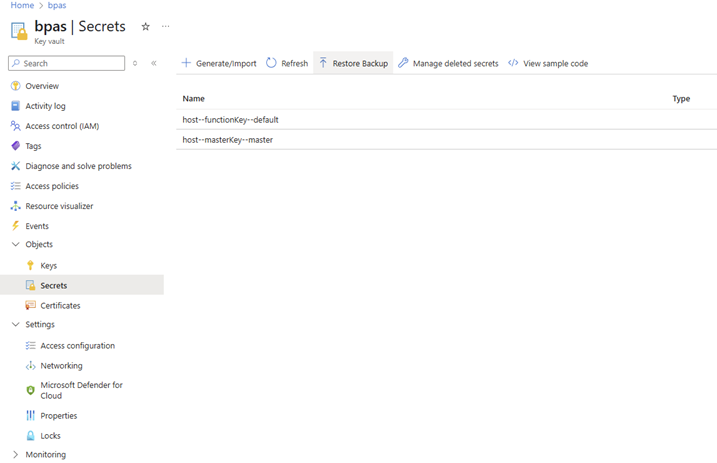Screen dimensions: 717x463
Task: Open Events lightning icon
Action: [16, 226]
